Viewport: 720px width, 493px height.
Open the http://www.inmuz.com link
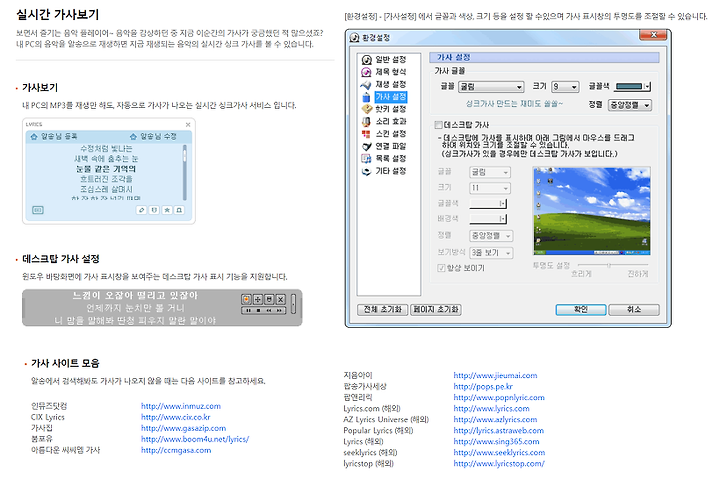[x=181, y=406]
